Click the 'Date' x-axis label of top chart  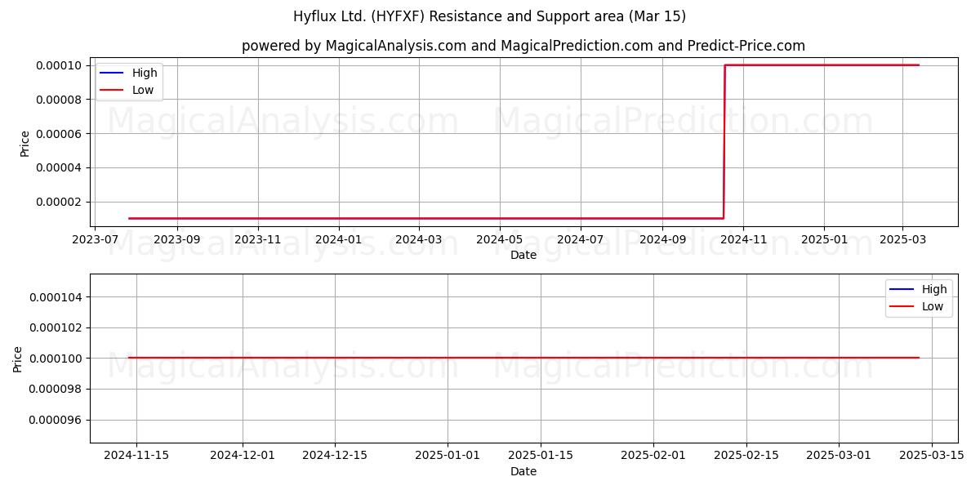(523, 255)
